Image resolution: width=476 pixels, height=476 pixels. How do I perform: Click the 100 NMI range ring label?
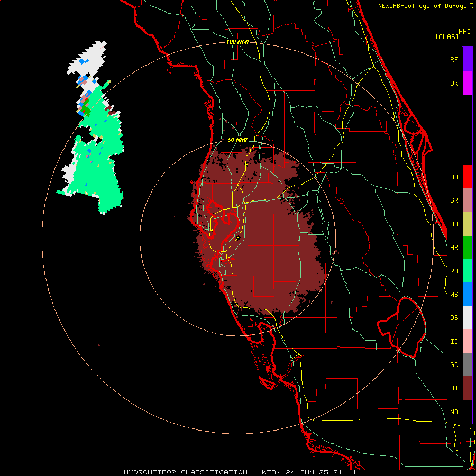pyautogui.click(x=237, y=42)
